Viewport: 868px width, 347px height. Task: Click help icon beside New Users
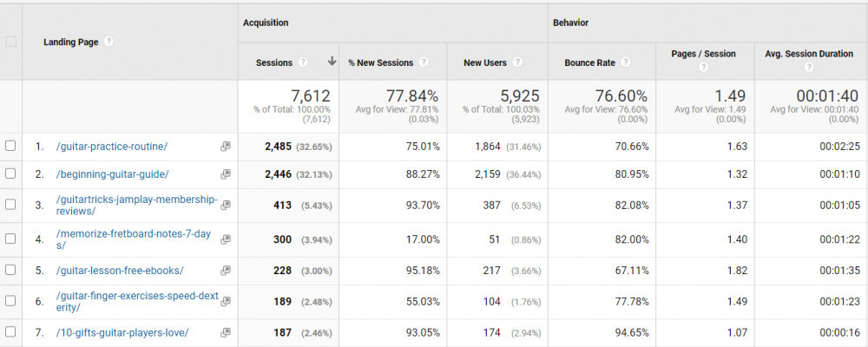click(517, 62)
